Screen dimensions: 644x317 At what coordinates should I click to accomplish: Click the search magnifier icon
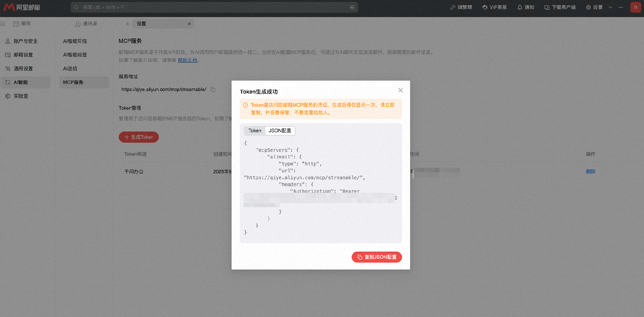coord(76,7)
